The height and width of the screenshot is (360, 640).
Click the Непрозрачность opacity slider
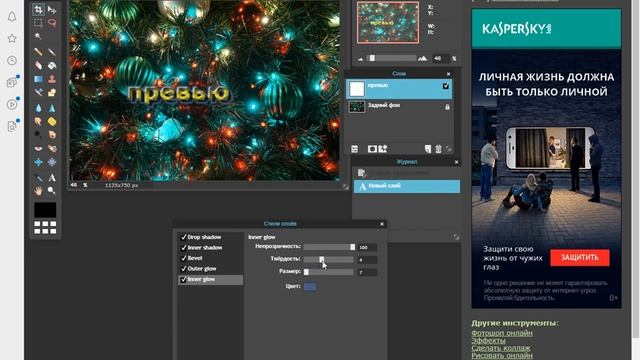coord(329,247)
